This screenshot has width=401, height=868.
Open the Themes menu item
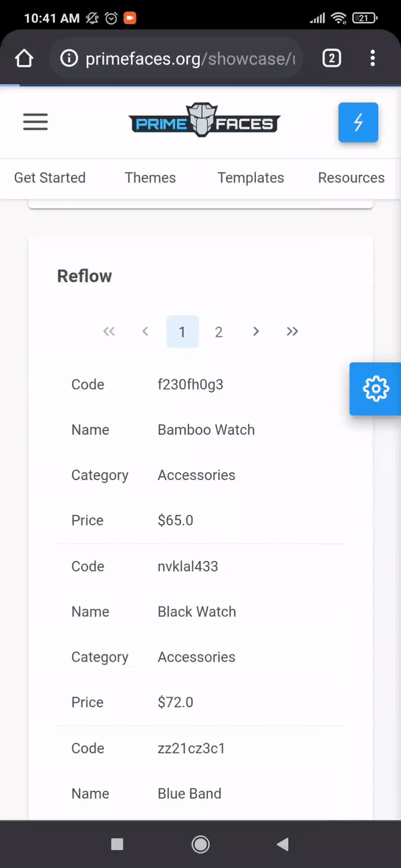coord(150,178)
